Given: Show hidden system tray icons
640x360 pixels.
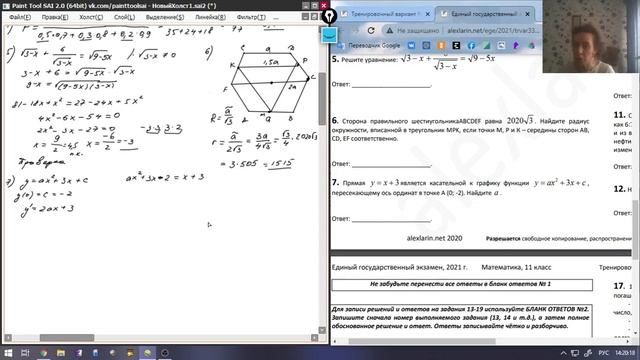Looking at the screenshot, I should (564, 353).
